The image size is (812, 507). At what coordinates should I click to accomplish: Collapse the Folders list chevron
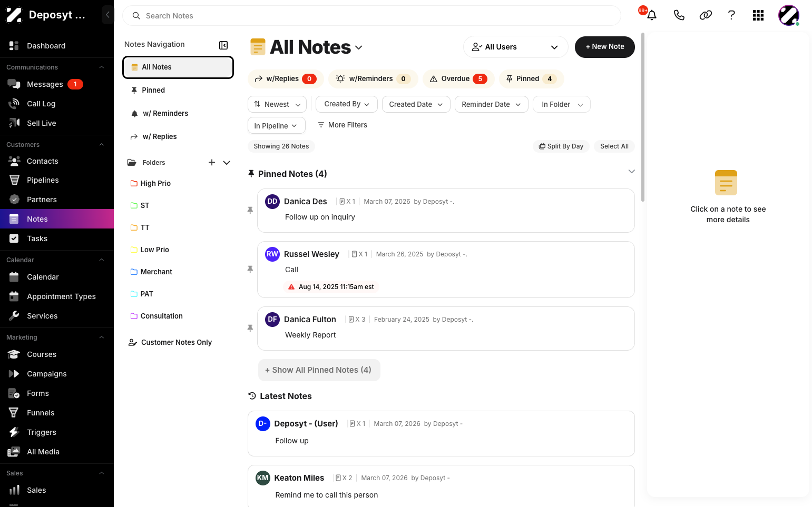(227, 163)
